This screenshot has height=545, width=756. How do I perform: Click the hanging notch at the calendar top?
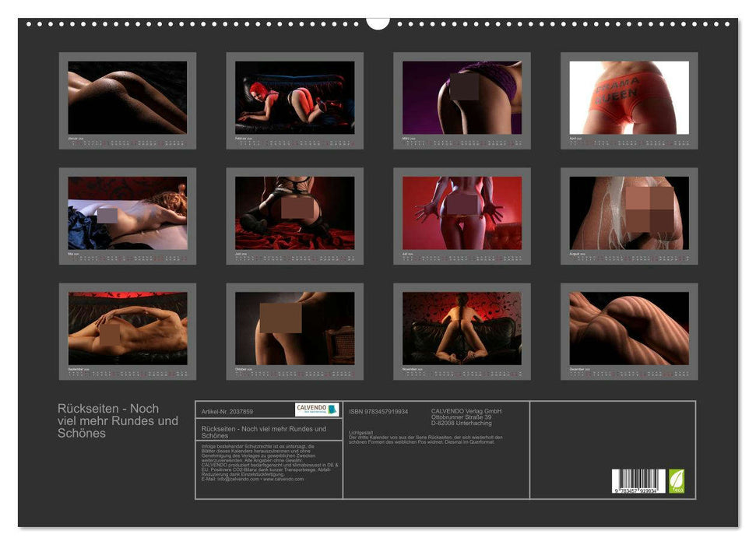tap(378, 23)
